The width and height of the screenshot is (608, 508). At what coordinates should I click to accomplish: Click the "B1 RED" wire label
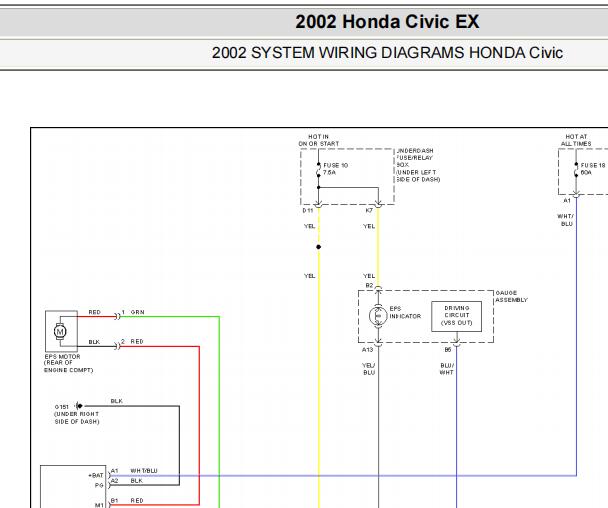tap(127, 501)
